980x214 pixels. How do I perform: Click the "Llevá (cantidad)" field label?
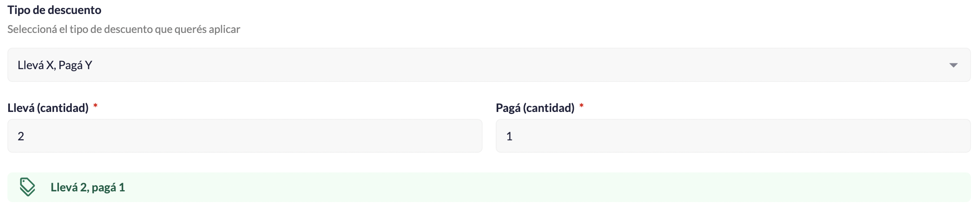coord(48,108)
